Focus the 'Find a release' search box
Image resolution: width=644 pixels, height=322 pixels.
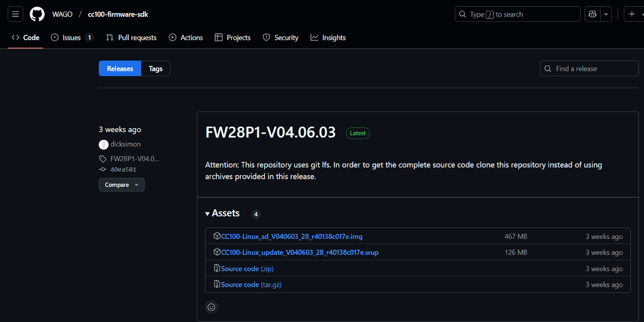(589, 69)
